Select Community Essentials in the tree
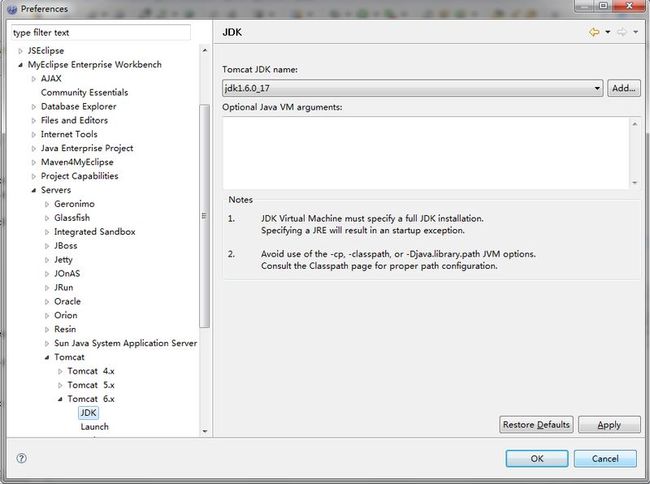The width and height of the screenshot is (650, 484). pos(85,92)
